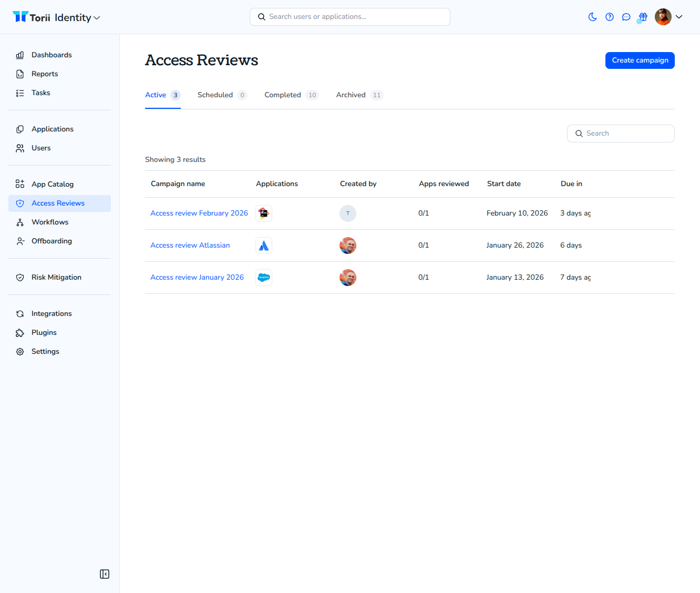Open Access review Atlassian campaign
Image resolution: width=700 pixels, height=593 pixels.
click(x=190, y=245)
